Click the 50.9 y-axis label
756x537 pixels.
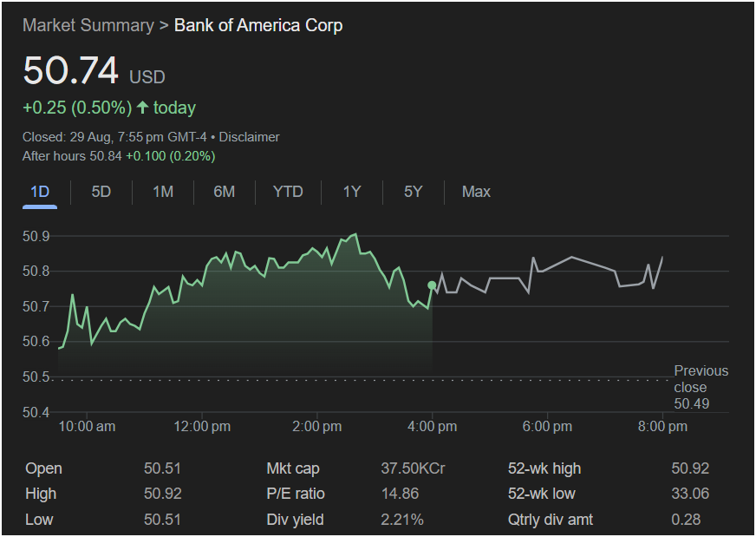click(36, 236)
